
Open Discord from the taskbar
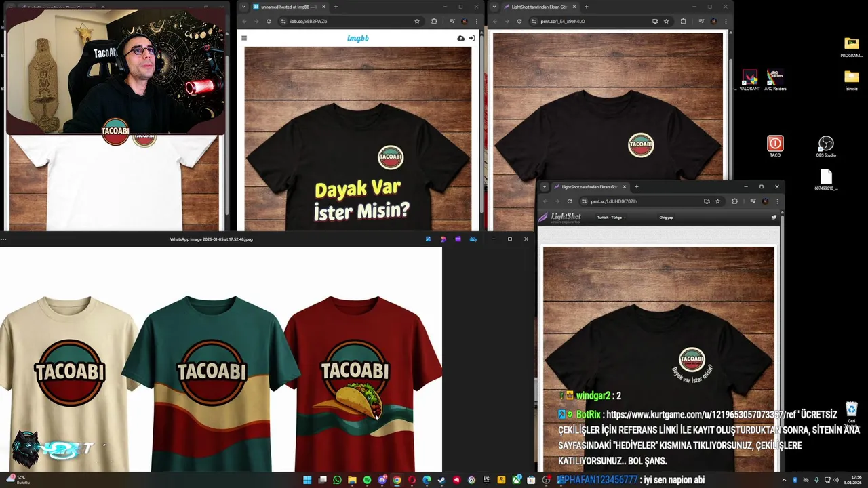click(x=382, y=480)
